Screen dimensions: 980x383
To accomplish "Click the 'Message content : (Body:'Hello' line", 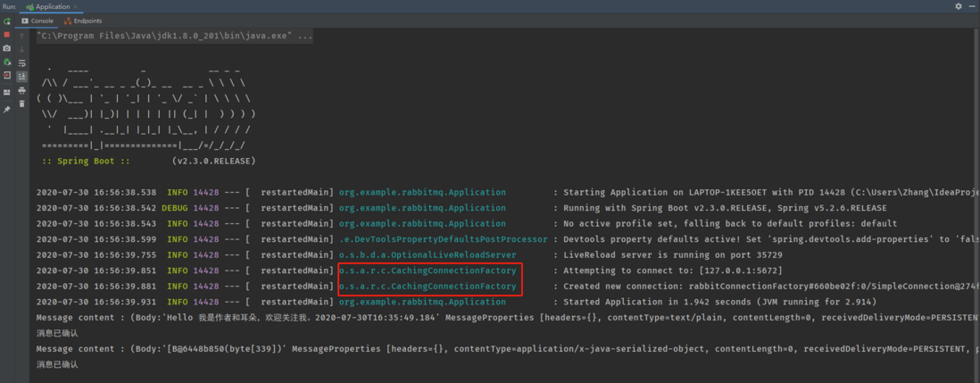I will point(508,318).
